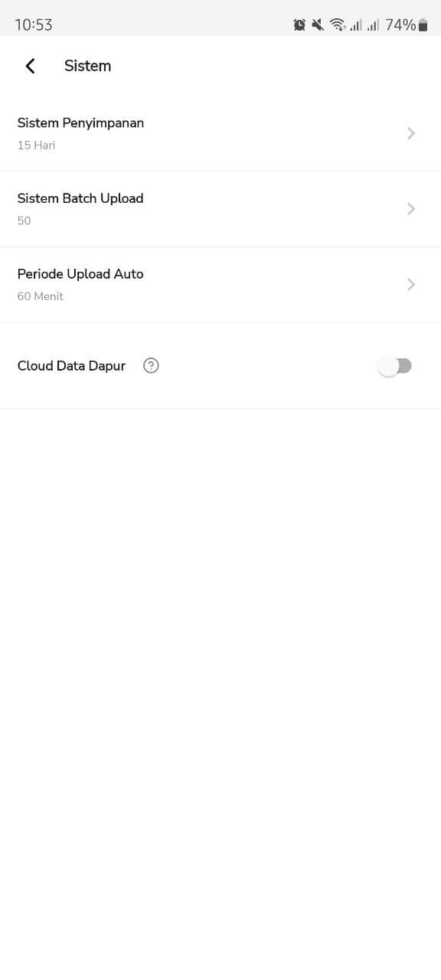Tap the alarm clock icon in status bar
Screen dimensions: 441x980
point(299,25)
